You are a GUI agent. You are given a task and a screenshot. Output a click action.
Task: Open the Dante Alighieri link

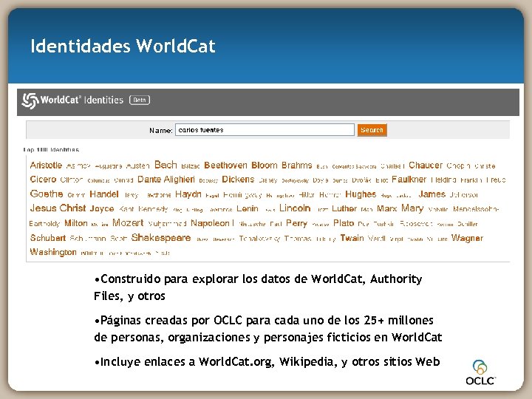click(x=166, y=180)
